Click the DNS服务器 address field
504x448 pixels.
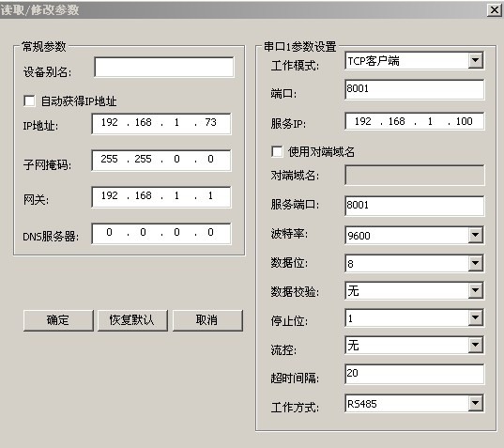click(x=161, y=233)
